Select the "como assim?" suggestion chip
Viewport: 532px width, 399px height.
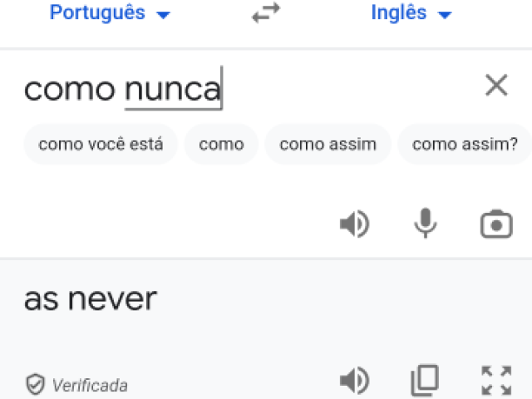tap(465, 144)
